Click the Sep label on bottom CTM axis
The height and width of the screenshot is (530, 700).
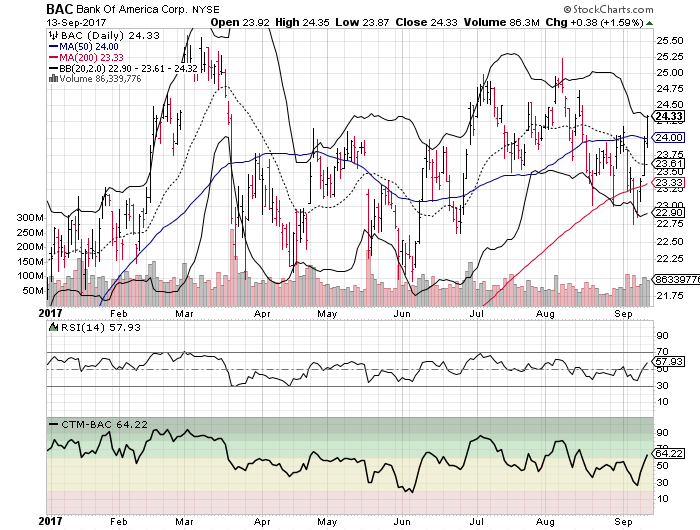[623, 522]
